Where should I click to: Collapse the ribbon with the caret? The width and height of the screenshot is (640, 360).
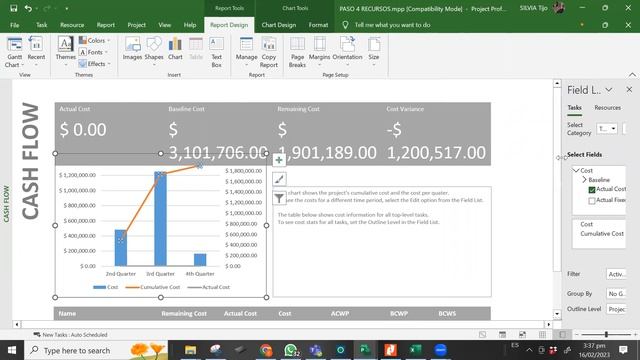632,75
